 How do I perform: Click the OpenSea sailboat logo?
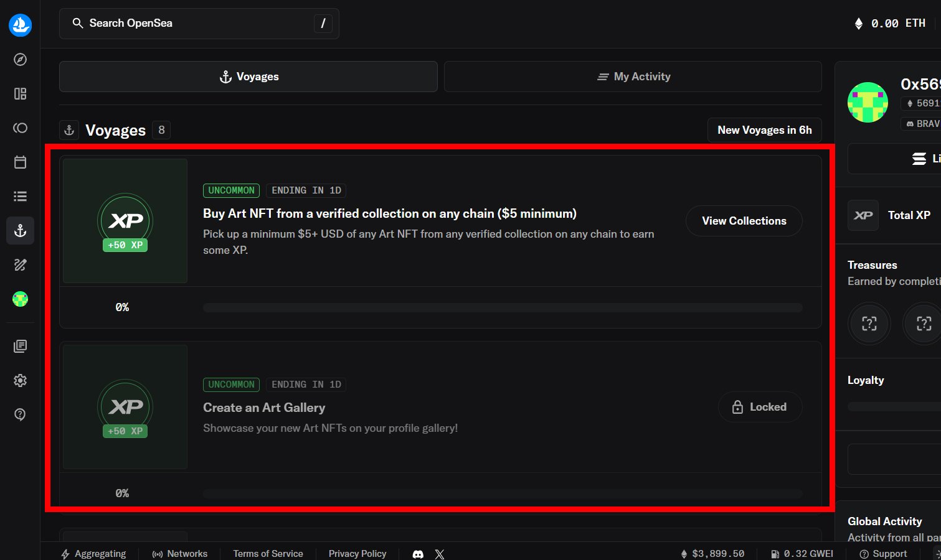(x=20, y=25)
